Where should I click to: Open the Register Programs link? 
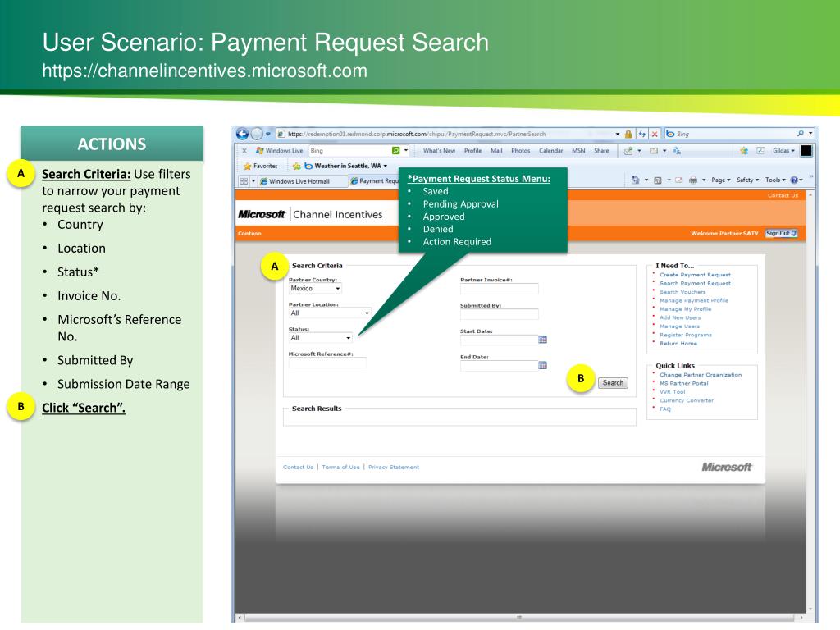pos(686,335)
